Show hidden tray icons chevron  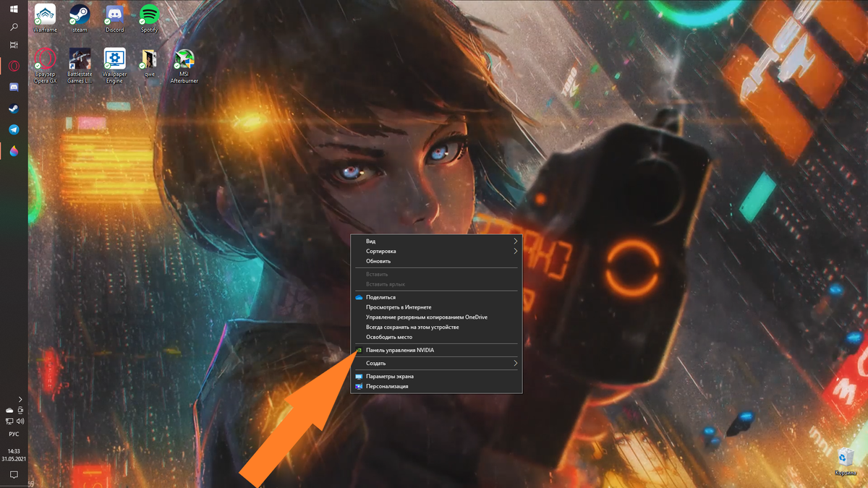[20, 399]
